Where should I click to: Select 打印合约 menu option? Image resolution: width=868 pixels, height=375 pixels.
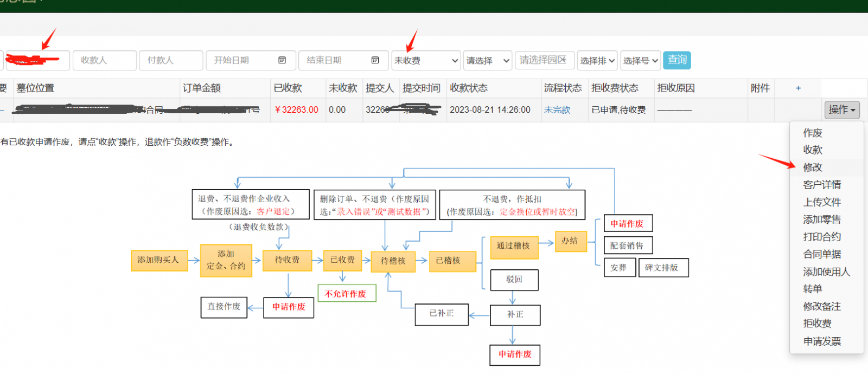coord(822,237)
